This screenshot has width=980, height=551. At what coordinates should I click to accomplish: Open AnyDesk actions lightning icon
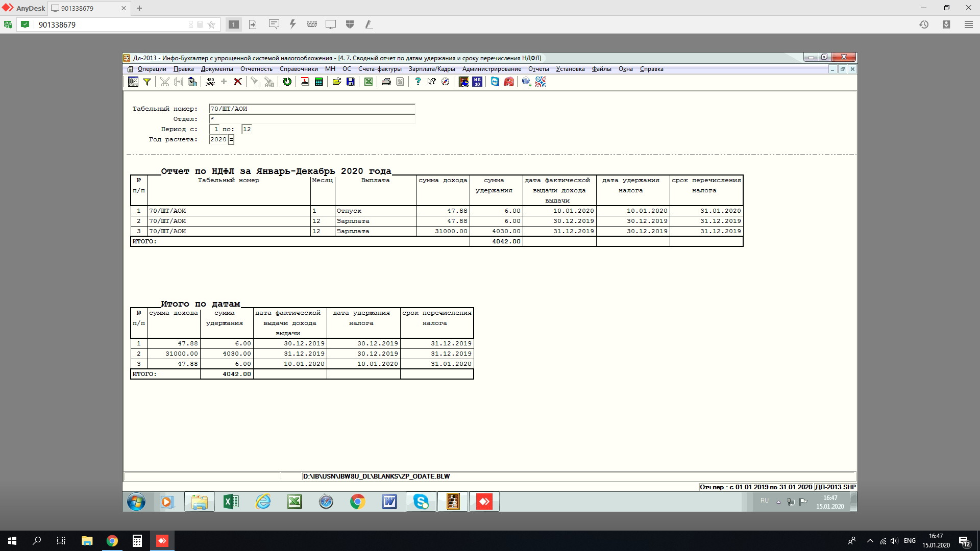pyautogui.click(x=293, y=24)
